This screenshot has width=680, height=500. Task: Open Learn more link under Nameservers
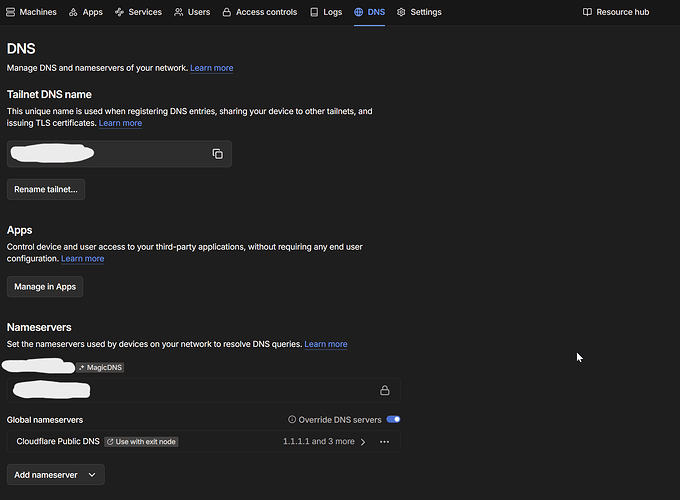click(326, 344)
